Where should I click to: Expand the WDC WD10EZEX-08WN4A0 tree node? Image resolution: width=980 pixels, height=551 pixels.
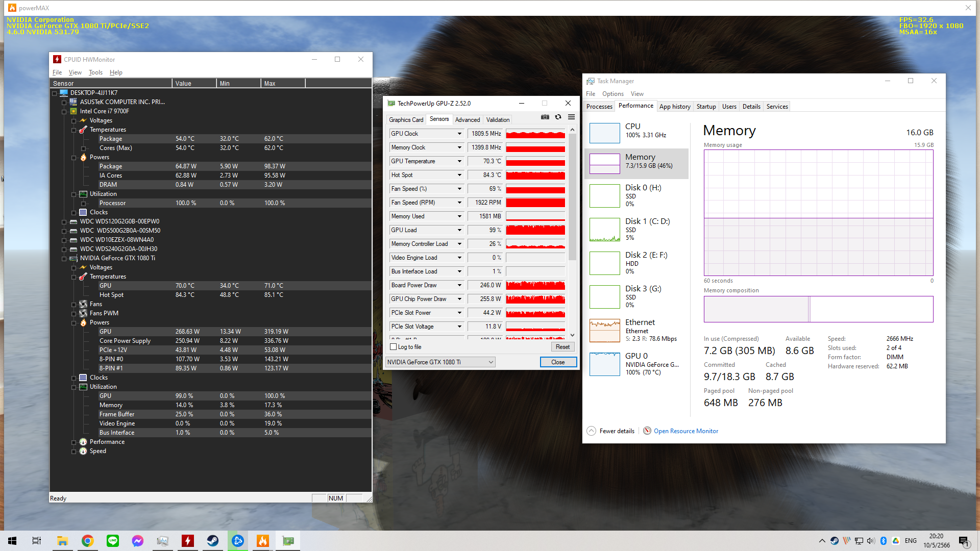[x=64, y=240]
